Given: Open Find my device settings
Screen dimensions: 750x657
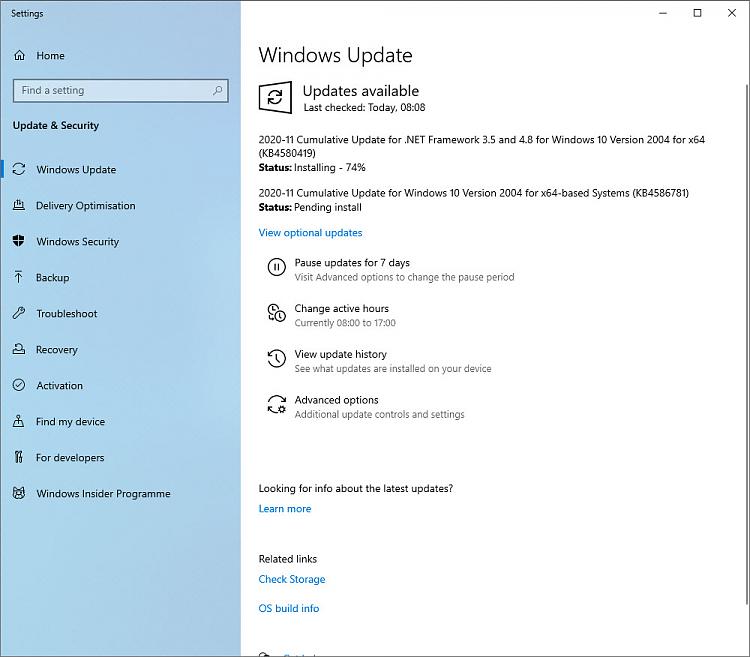Looking at the screenshot, I should [x=70, y=422].
